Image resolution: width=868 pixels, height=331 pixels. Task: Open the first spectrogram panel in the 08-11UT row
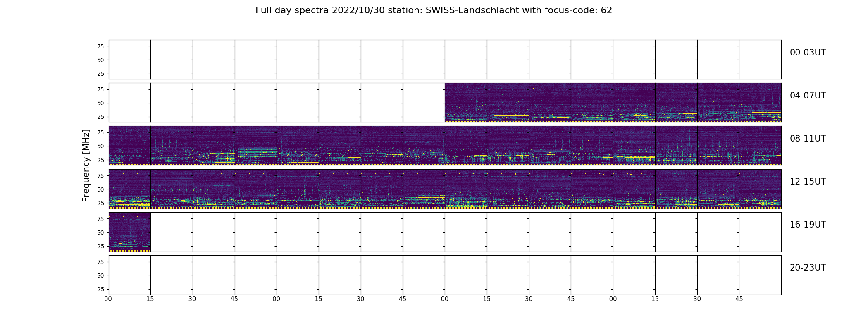tap(130, 146)
